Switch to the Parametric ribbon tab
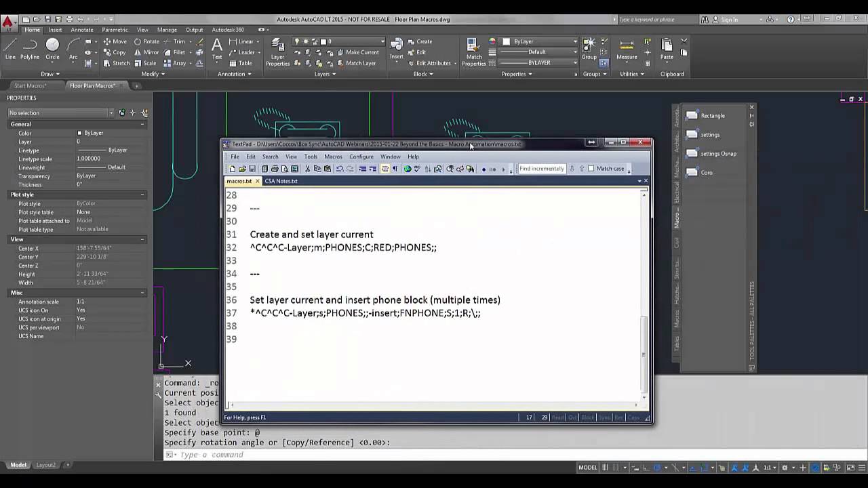Viewport: 868px width, 488px height. coord(115,30)
